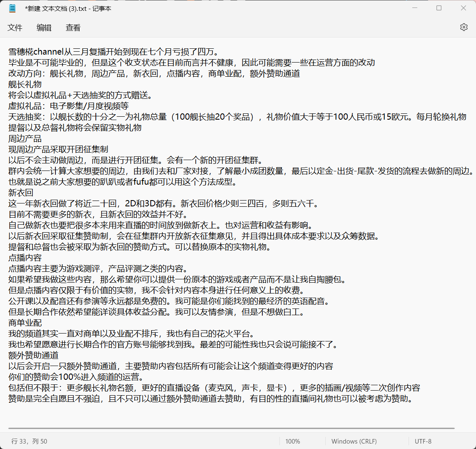Place cursor on the standalone 商单业配 heading line
Screen dimensions: 476x449
click(25, 323)
